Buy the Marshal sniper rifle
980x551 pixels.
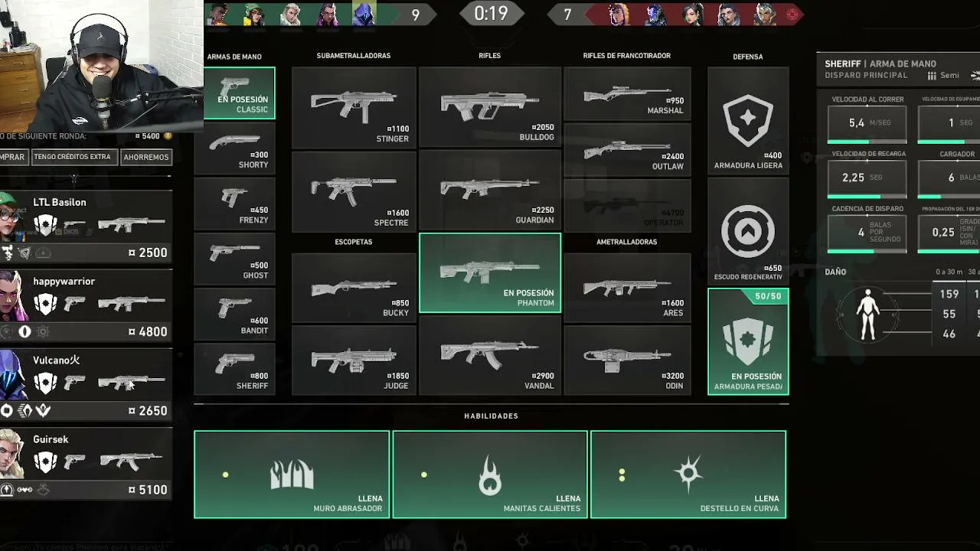point(627,93)
